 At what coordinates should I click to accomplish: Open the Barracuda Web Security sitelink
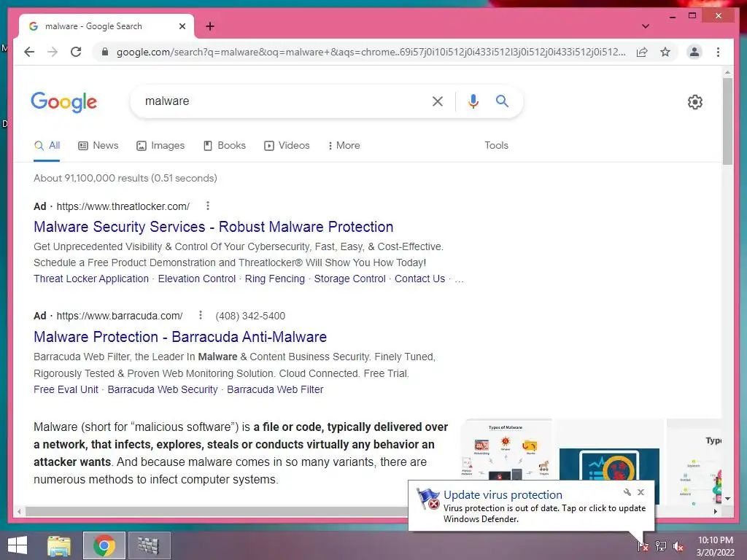163,389
